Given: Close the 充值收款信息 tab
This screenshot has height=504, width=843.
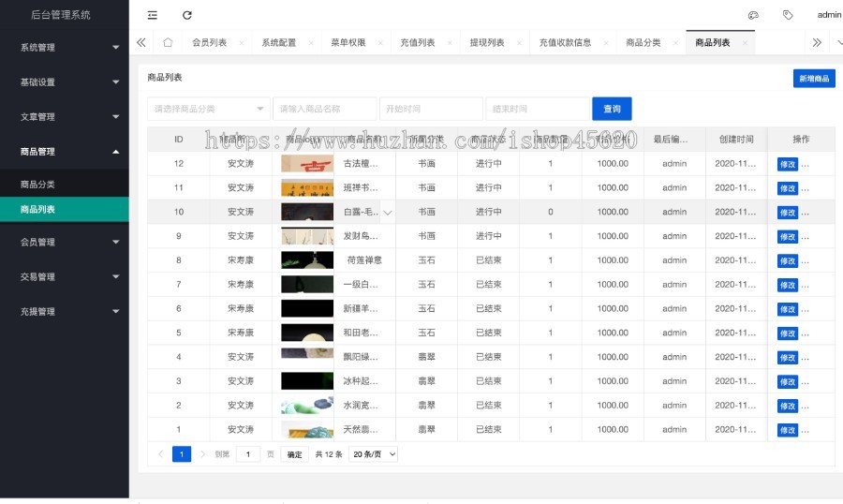Looking at the screenshot, I should click(x=606, y=43).
